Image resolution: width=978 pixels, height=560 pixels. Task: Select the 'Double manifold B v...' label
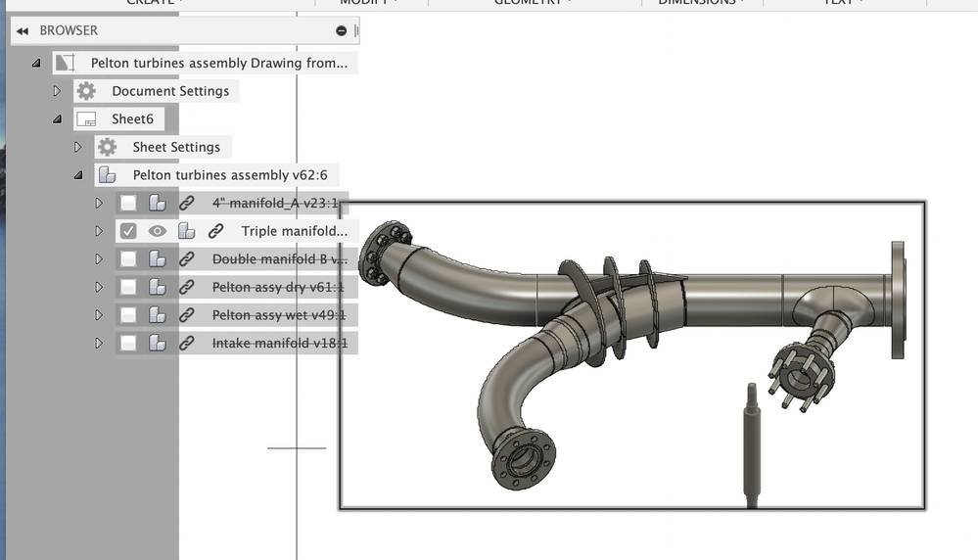[x=279, y=259]
